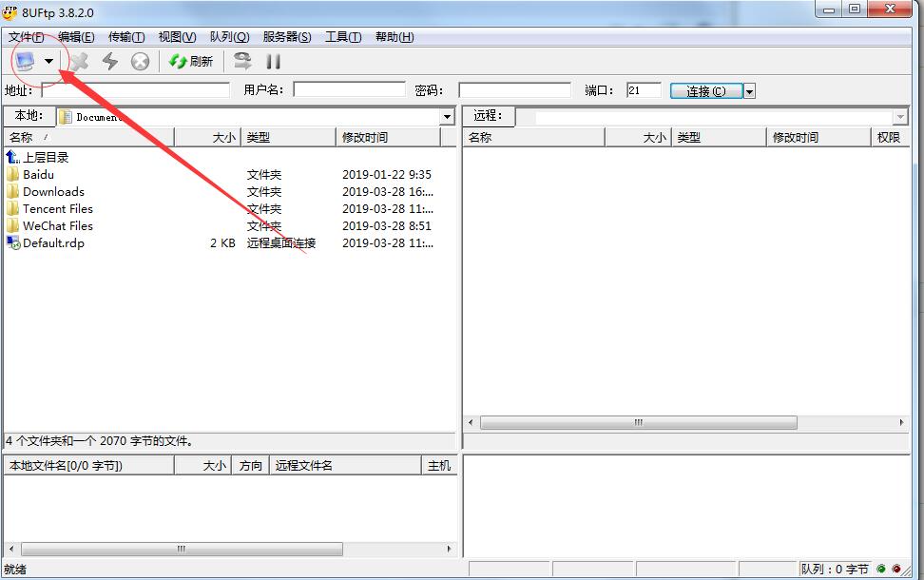Click the transfer queue process icon
Screen dimensions: 924x580
242,61
